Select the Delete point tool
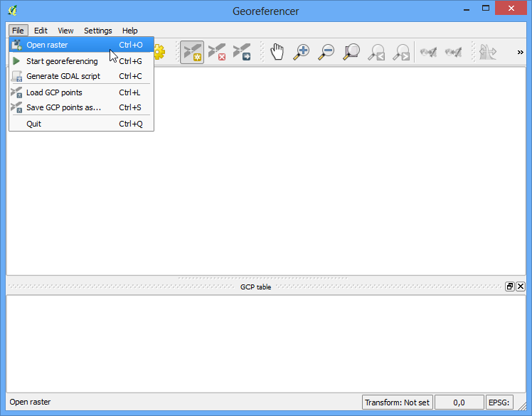Viewport: 532px width, 416px height. coord(217,52)
